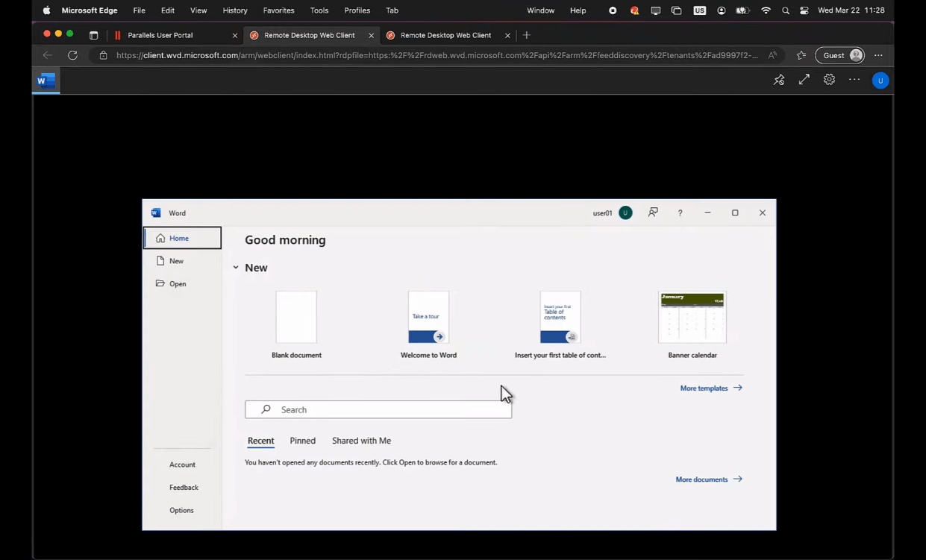This screenshot has height=560, width=926.
Task: Collapse the New section chevron
Action: (236, 268)
